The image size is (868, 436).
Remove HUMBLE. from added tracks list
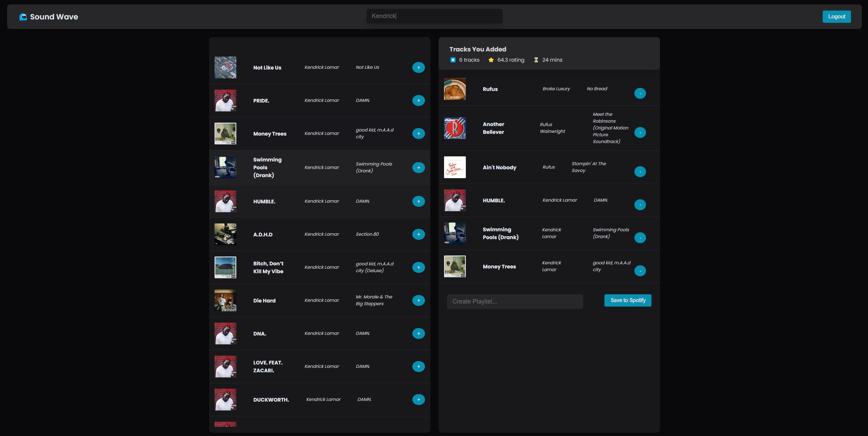pyautogui.click(x=640, y=205)
